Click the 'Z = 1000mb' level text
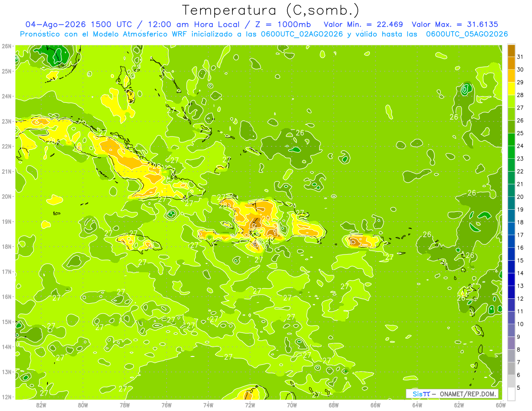This screenshot has height=411, width=532. point(284,24)
